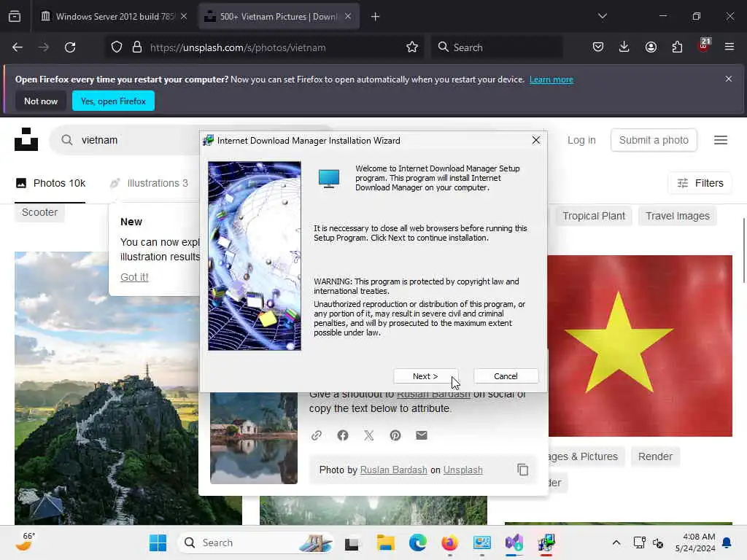Click Not now on the Firefox notification
Viewport: 747px width, 560px height.
click(41, 101)
